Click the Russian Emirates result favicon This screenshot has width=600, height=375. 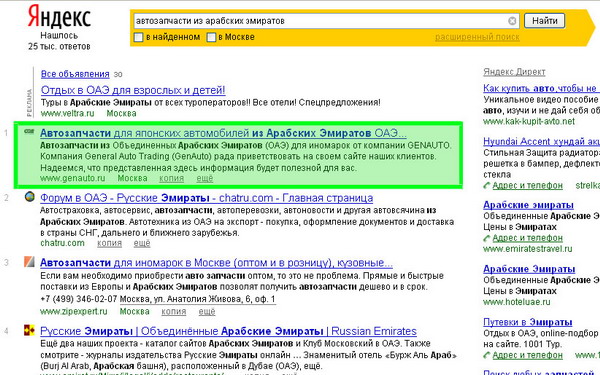click(29, 330)
